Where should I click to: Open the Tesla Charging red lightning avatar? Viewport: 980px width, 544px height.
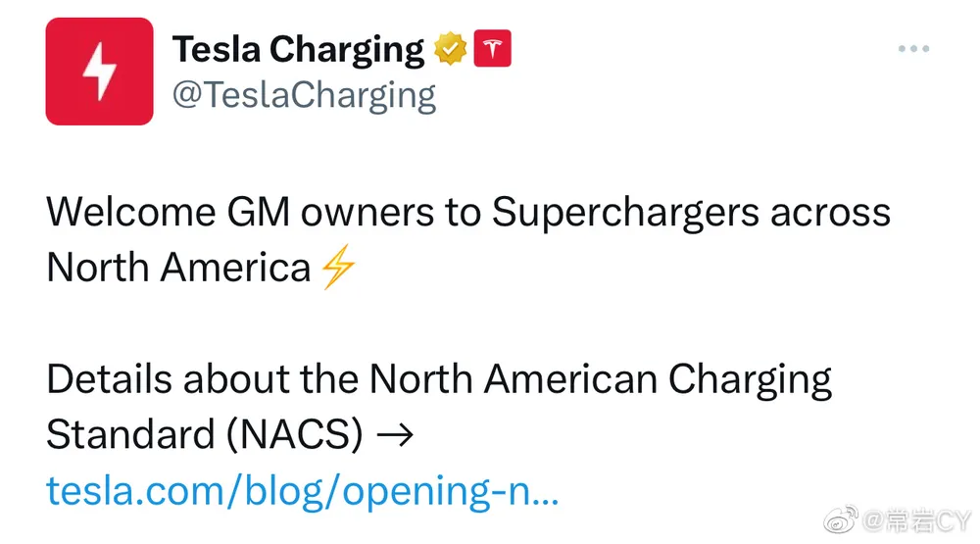click(x=99, y=72)
